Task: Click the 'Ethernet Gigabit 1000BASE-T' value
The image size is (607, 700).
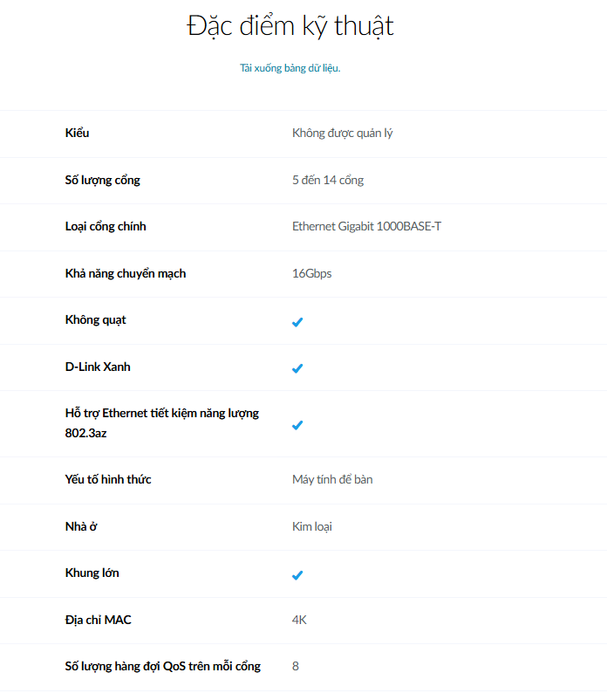Action: coord(366,227)
